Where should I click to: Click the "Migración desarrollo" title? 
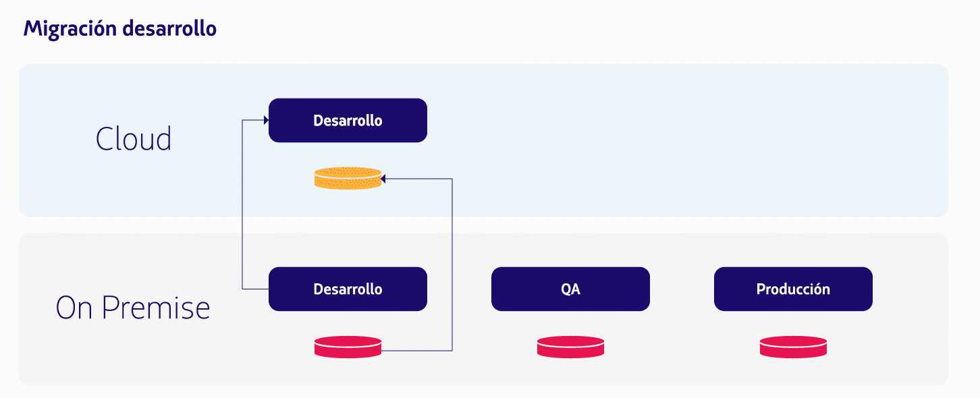[120, 29]
